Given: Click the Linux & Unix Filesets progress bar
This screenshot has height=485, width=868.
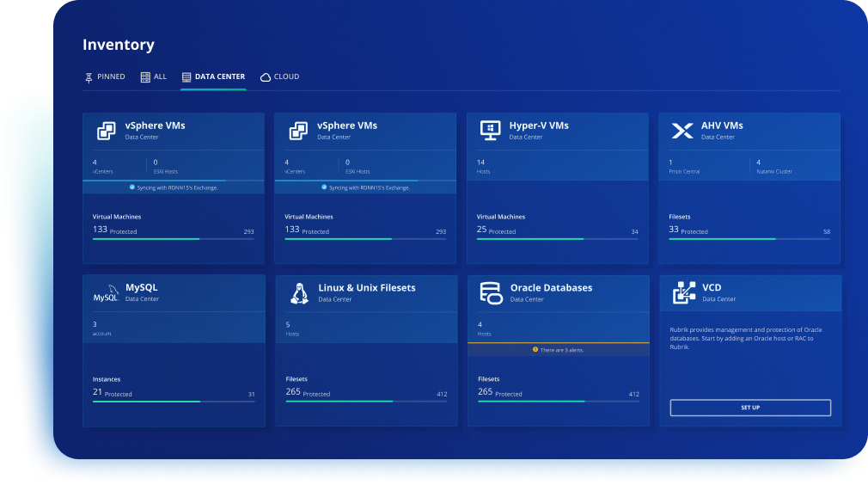Looking at the screenshot, I should (x=366, y=402).
